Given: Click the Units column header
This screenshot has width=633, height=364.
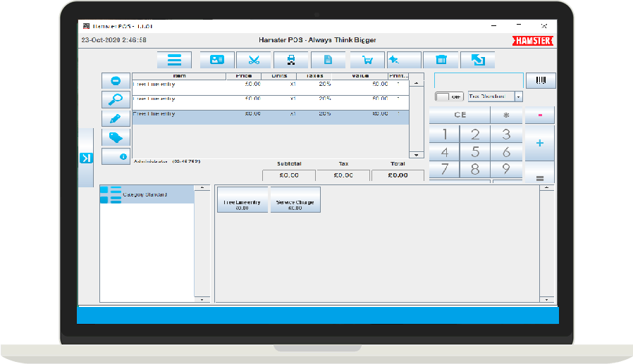Looking at the screenshot, I should 279,76.
